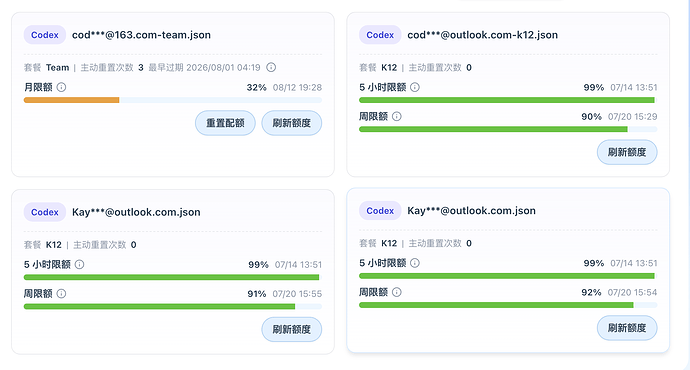Click the 91% weekly percentage value
The width and height of the screenshot is (690, 370).
click(257, 293)
